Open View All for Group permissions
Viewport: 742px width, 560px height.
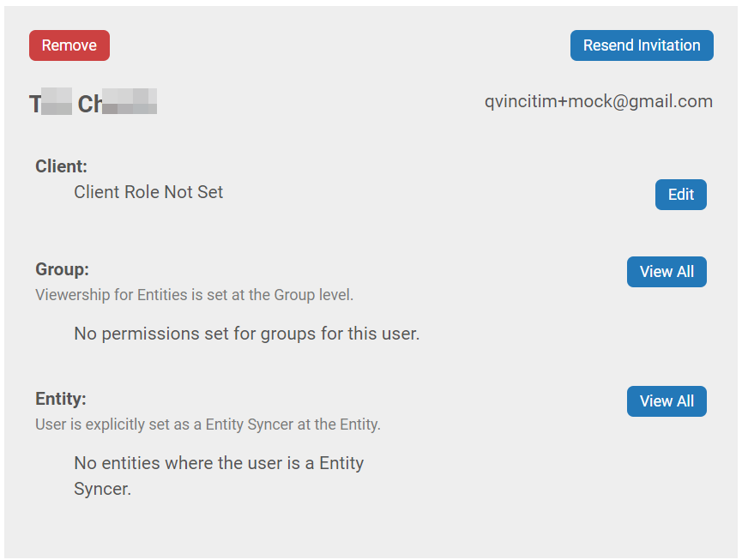coord(667,272)
